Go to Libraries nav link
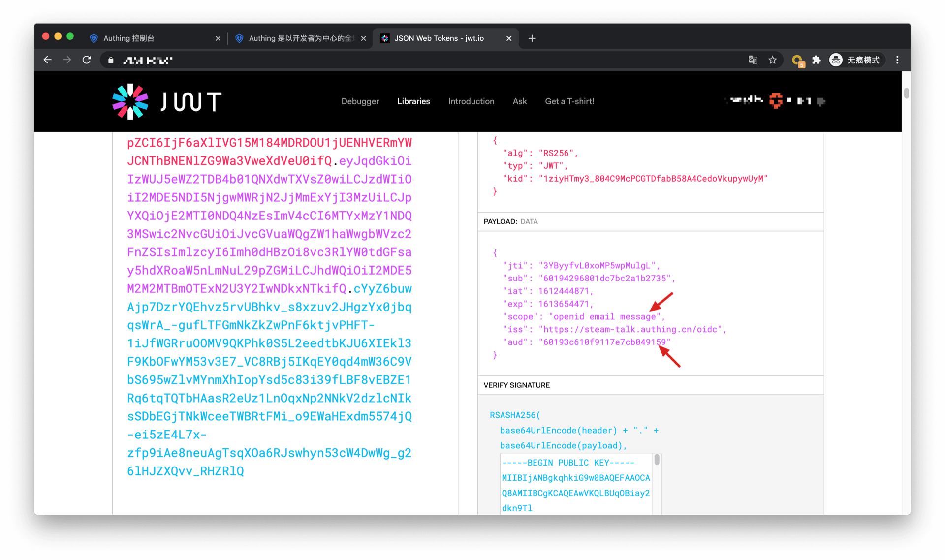The width and height of the screenshot is (945, 560). [413, 101]
